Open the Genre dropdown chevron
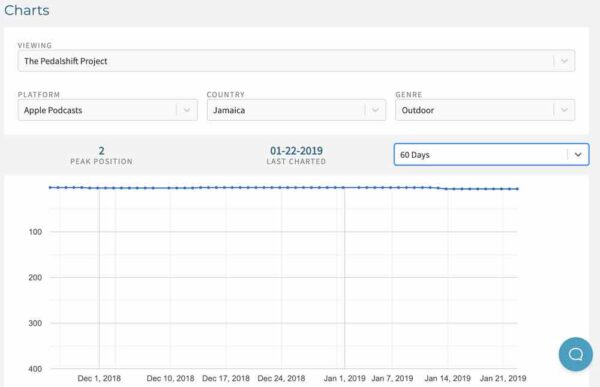The image size is (600, 387). [x=564, y=110]
